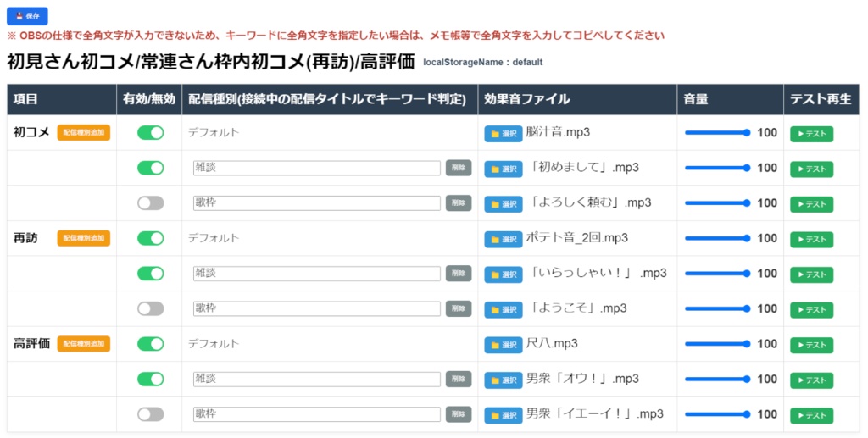Click the save button with floppy icon
This screenshot has height=438, width=868.
[x=27, y=15]
